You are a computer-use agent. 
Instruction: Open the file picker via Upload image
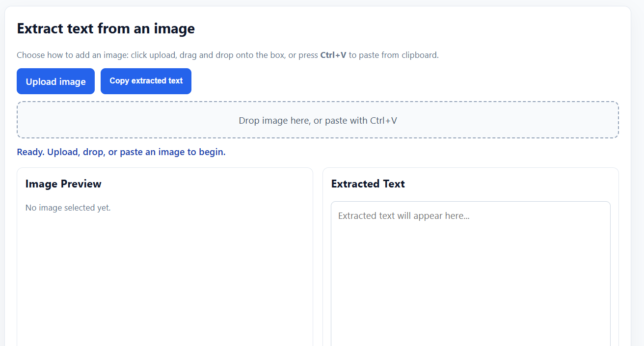click(55, 81)
